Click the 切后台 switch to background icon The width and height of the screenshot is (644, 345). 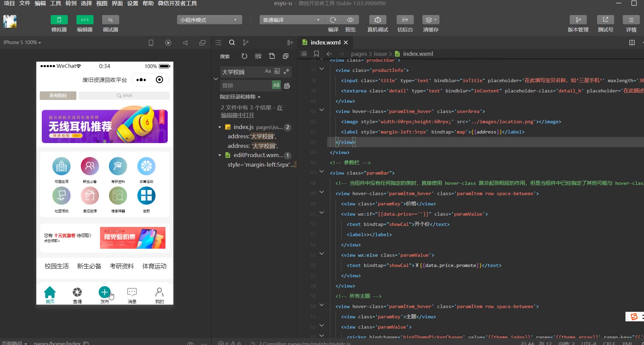click(x=405, y=20)
